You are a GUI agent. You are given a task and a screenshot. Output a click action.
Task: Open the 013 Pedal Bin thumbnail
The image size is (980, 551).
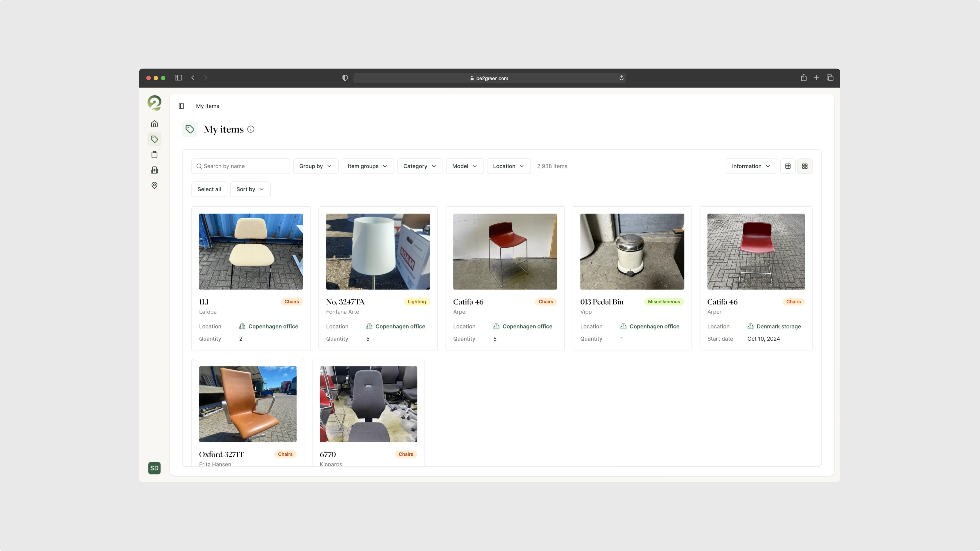point(632,251)
